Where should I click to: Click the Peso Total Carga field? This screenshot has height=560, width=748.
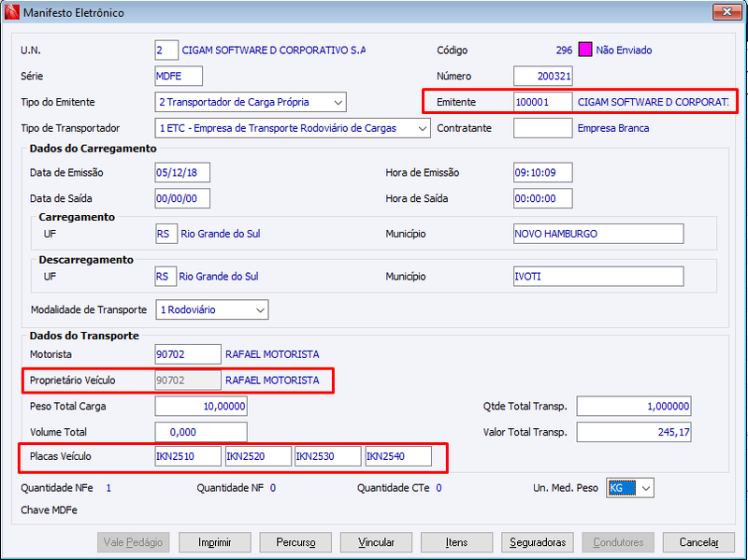(x=201, y=407)
